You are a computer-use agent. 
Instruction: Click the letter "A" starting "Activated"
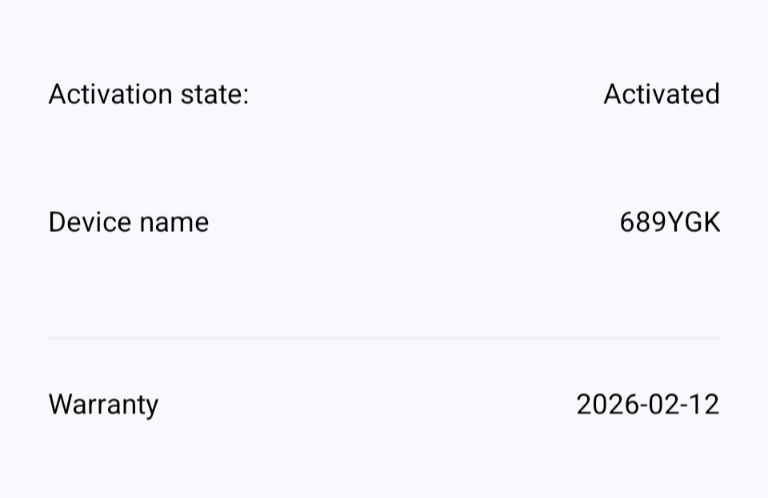pyautogui.click(x=612, y=94)
